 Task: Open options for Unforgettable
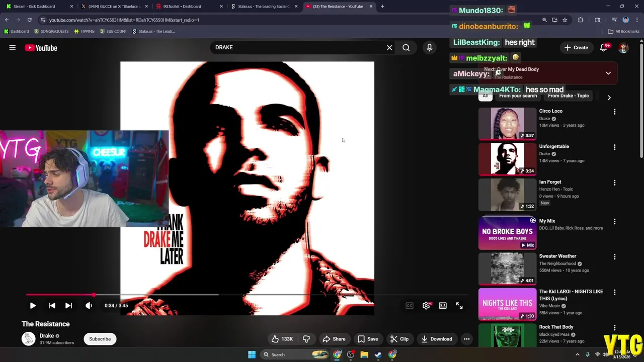point(614,147)
